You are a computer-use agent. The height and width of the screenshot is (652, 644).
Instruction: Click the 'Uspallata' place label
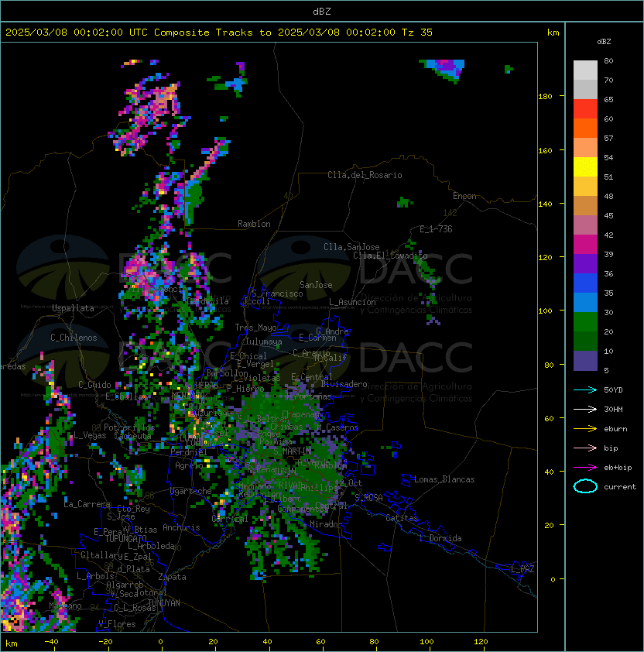pos(73,308)
